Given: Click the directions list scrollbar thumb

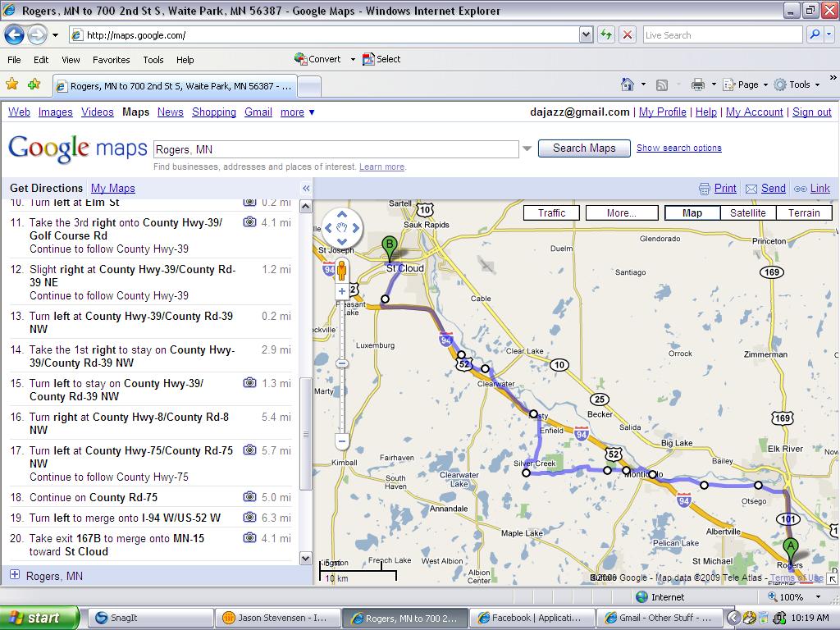Looking at the screenshot, I should tap(305, 434).
